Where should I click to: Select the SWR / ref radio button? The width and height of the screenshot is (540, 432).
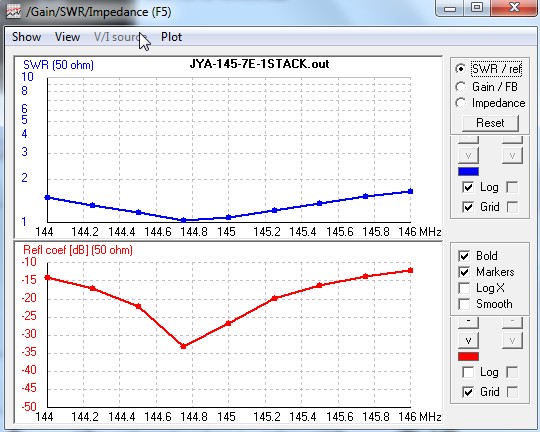460,69
